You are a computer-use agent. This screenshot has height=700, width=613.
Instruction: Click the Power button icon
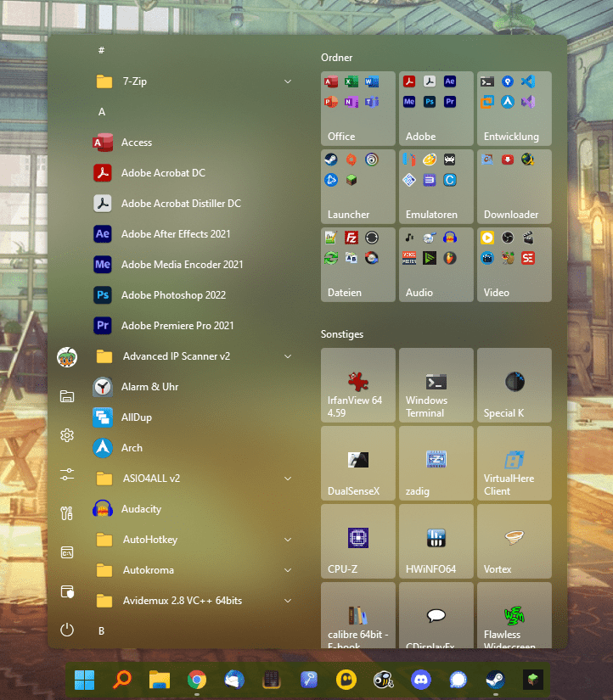(67, 630)
